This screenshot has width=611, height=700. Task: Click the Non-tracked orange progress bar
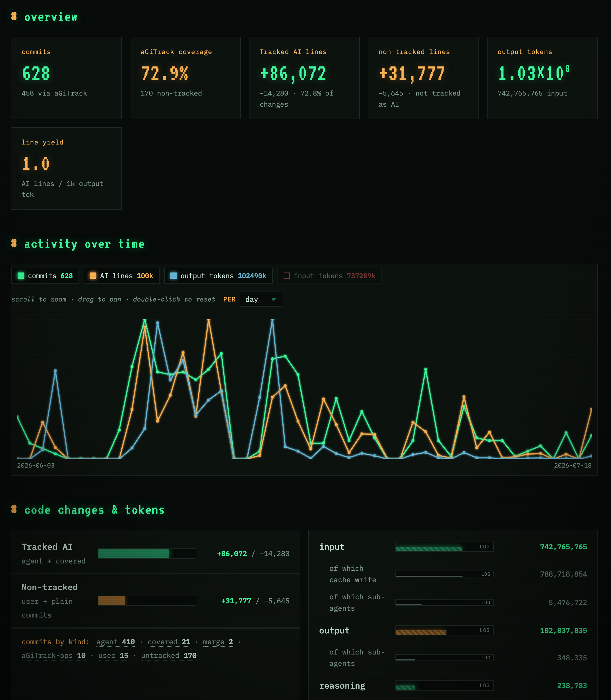tap(147, 600)
